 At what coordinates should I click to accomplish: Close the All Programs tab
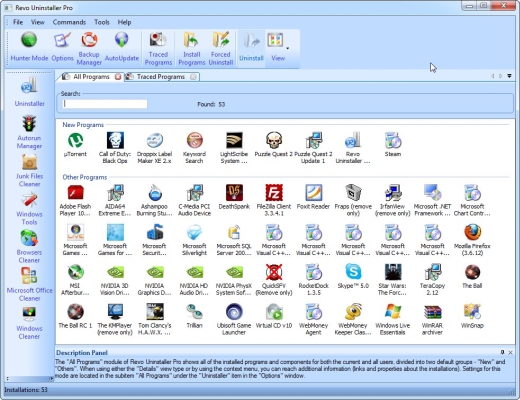(x=118, y=77)
